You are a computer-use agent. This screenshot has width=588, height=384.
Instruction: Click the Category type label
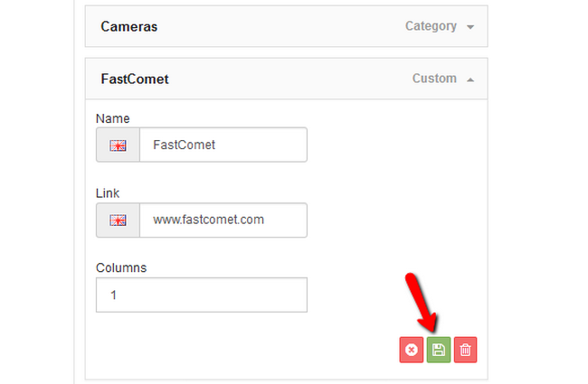coord(431,26)
